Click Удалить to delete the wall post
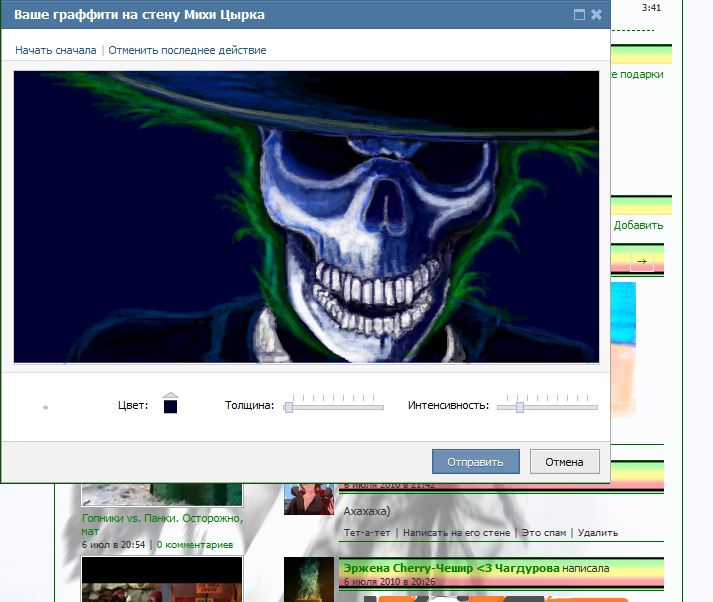The image size is (713, 602). (598, 533)
